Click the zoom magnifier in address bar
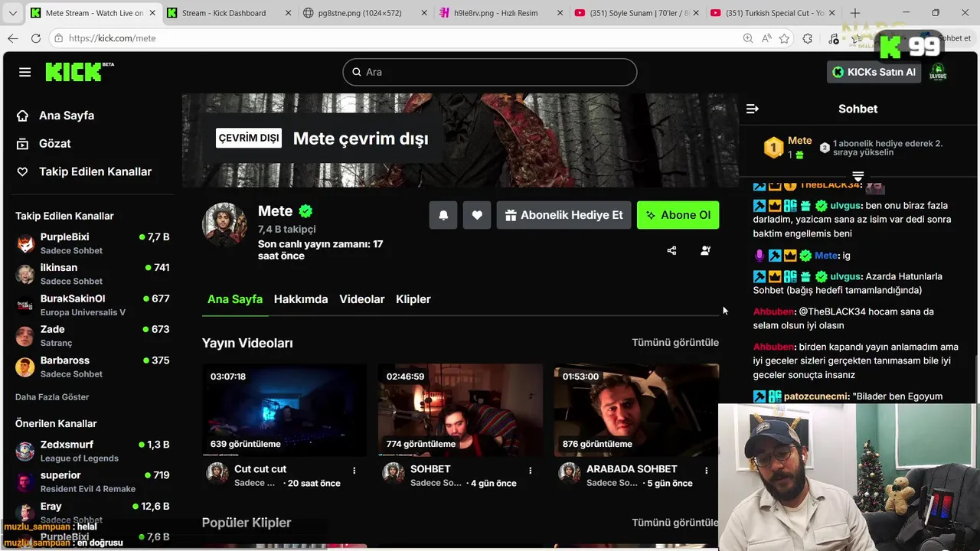 (748, 38)
